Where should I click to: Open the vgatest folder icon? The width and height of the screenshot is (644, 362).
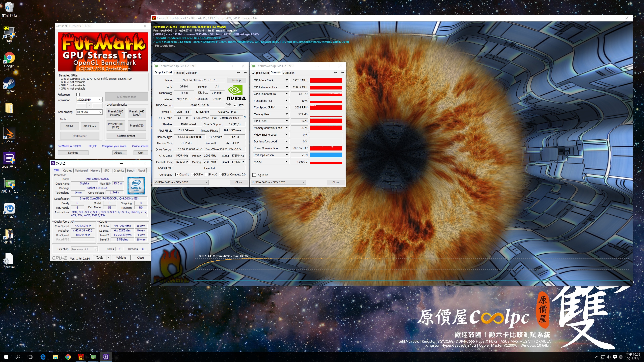coord(9,110)
